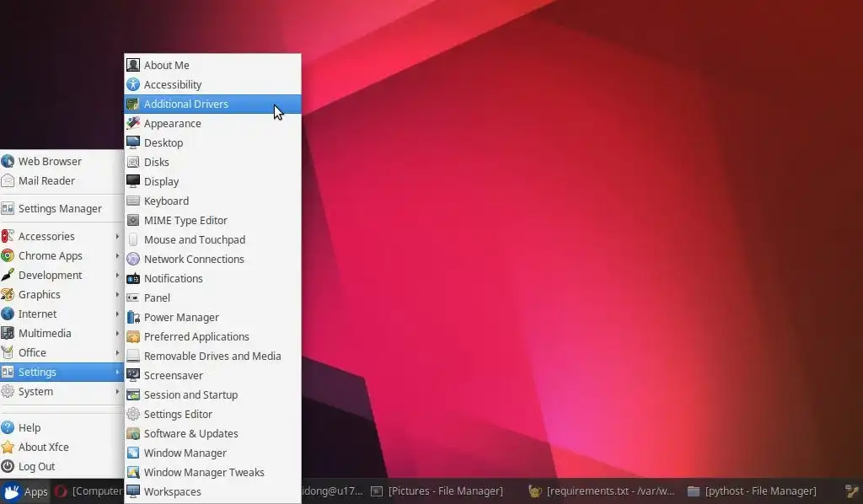
Task: Open Mouse and Touchpad settings
Action: point(194,239)
